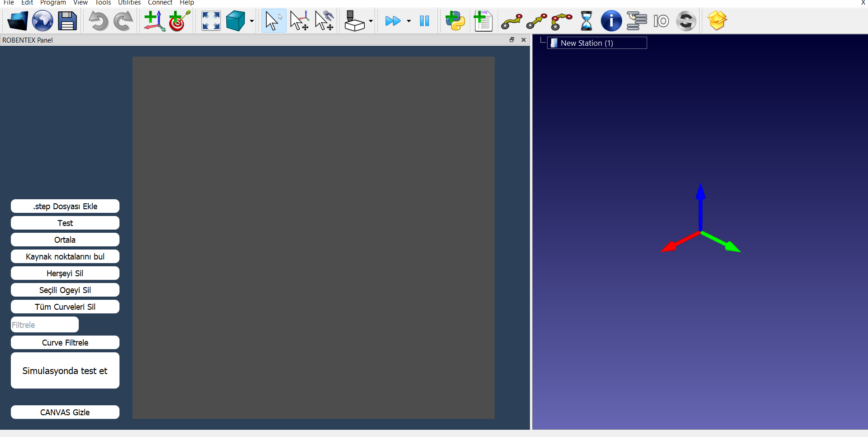Float the ROBENTEX Panel dock
This screenshot has width=868, height=437.
click(512, 40)
